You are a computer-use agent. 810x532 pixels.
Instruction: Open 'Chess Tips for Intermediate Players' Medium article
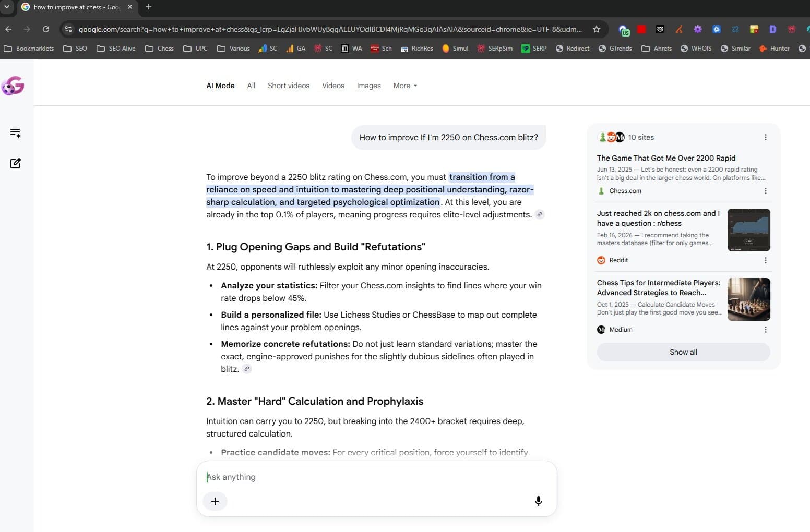[x=659, y=287]
